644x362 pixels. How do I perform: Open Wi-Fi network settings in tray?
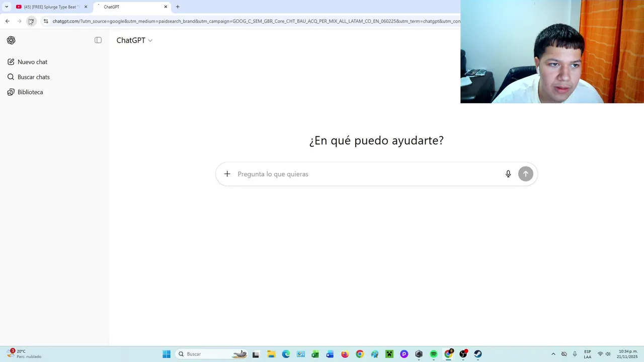pyautogui.click(x=600, y=354)
